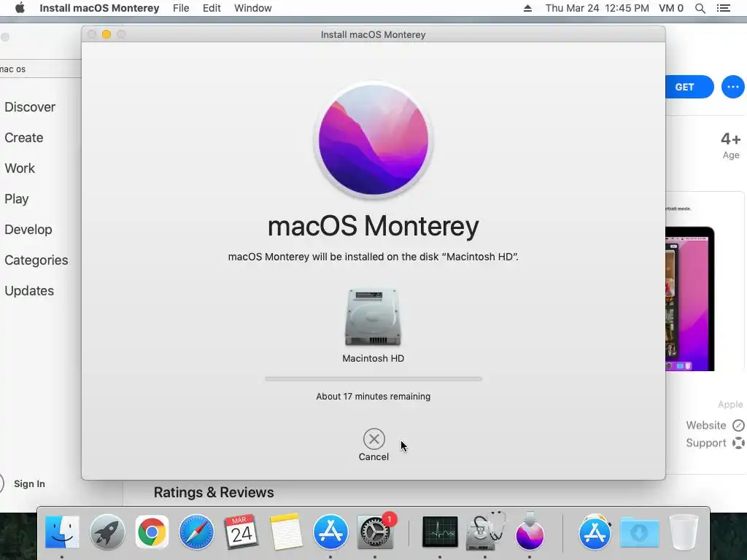
Task: Click the Website compass icon
Action: pyautogui.click(x=738, y=425)
